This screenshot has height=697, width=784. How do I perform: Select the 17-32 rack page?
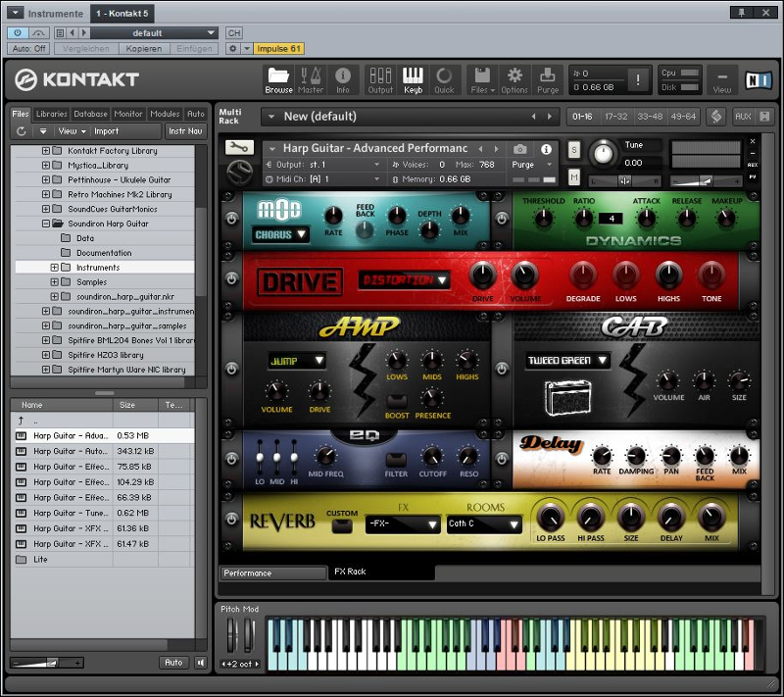[x=615, y=117]
